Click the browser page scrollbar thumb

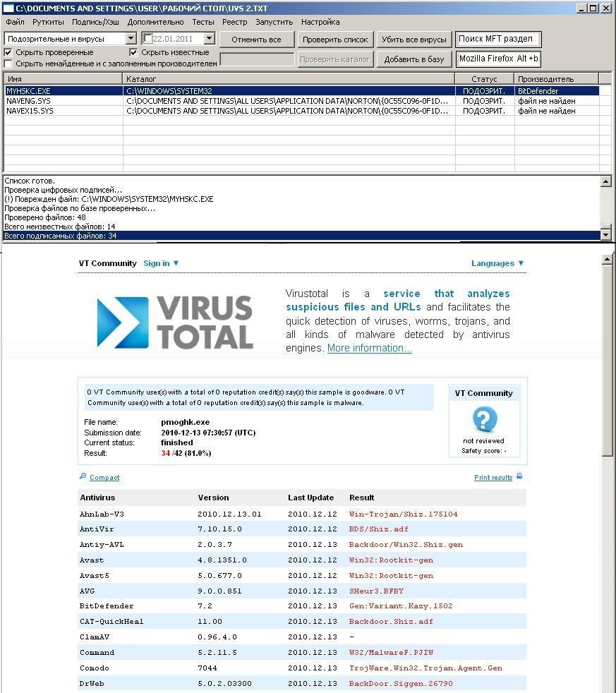[607, 360]
